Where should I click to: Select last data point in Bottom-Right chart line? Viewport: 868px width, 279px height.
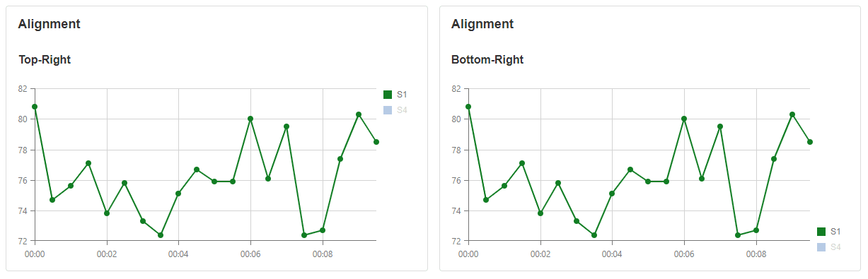[x=810, y=142]
